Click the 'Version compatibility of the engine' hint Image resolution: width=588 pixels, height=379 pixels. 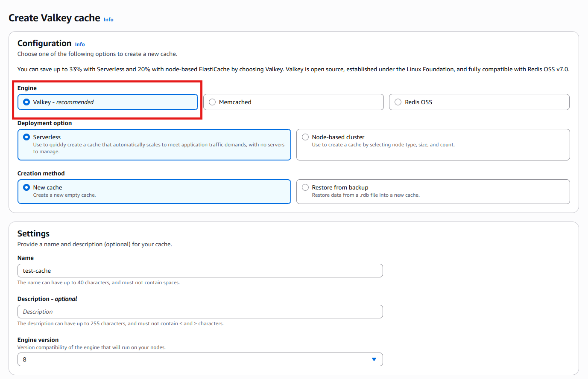pyautogui.click(x=91, y=347)
